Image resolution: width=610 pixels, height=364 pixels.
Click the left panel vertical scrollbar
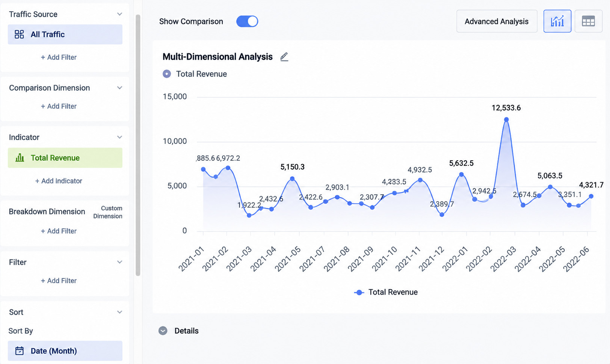(x=138, y=145)
